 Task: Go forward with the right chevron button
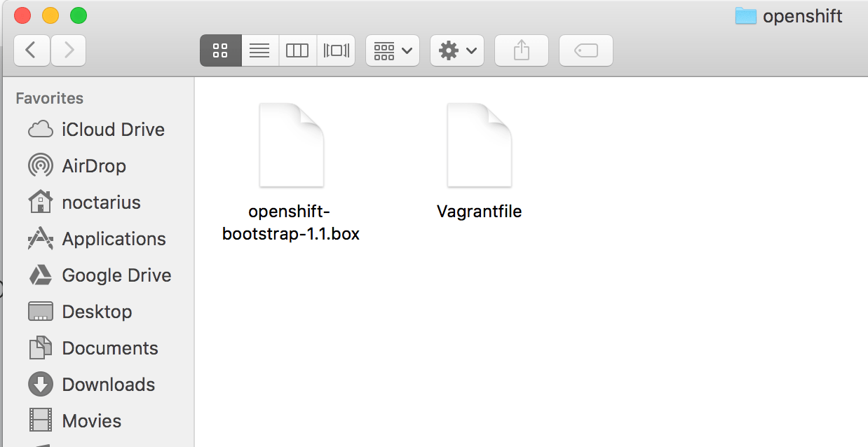tap(68, 50)
